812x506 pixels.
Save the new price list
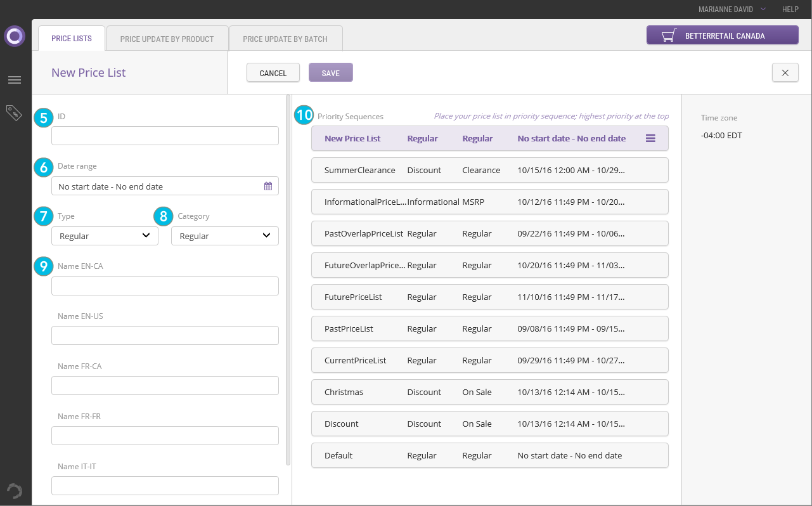[330, 72]
